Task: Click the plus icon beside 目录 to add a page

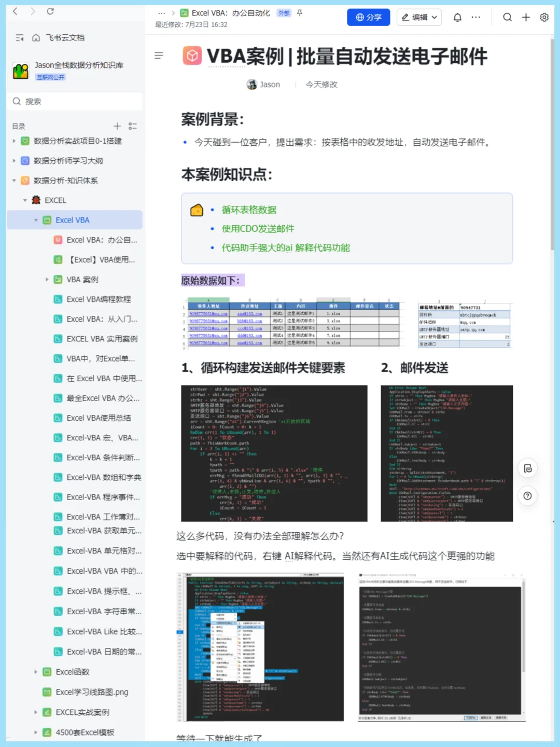Action: coord(117,126)
